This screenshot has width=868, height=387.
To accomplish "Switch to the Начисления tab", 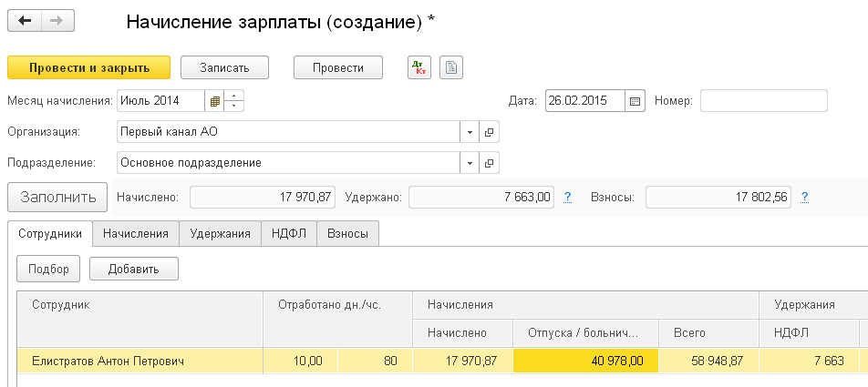I will [136, 234].
